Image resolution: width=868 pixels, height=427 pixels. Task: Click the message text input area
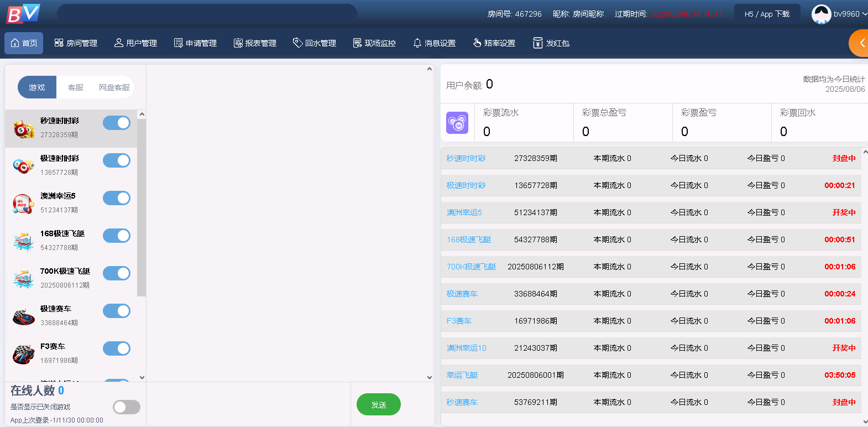tap(248, 404)
